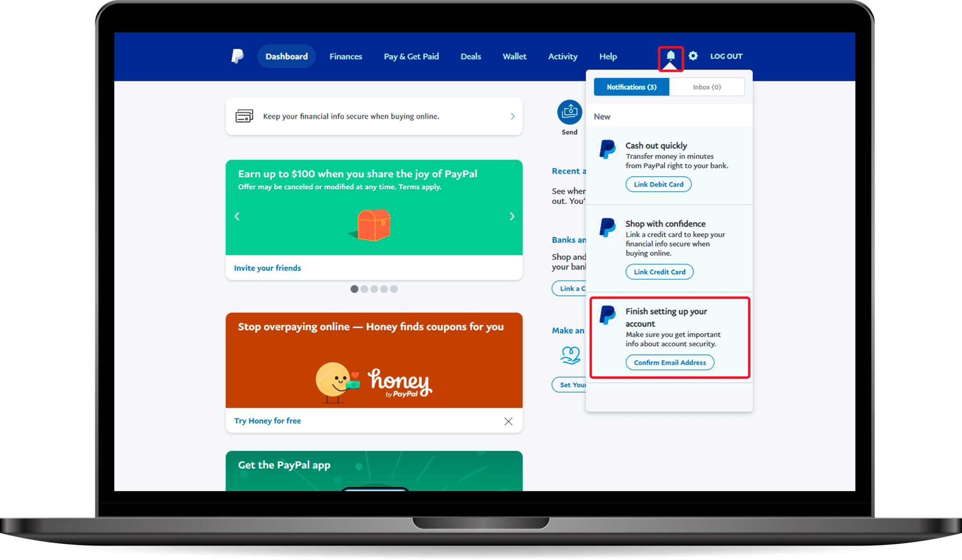Click Confirm Email Address button
The height and width of the screenshot is (560, 962).
[x=670, y=362]
